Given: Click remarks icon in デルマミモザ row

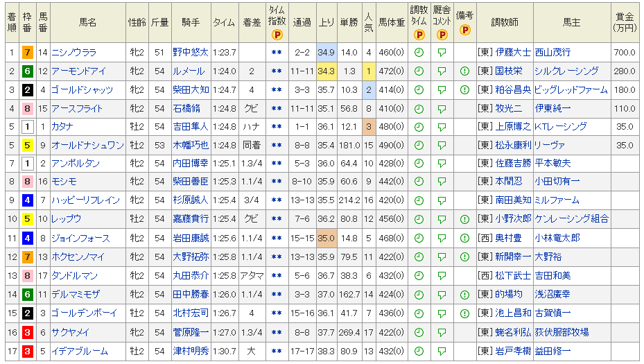Looking at the screenshot, I should pyautogui.click(x=464, y=295).
